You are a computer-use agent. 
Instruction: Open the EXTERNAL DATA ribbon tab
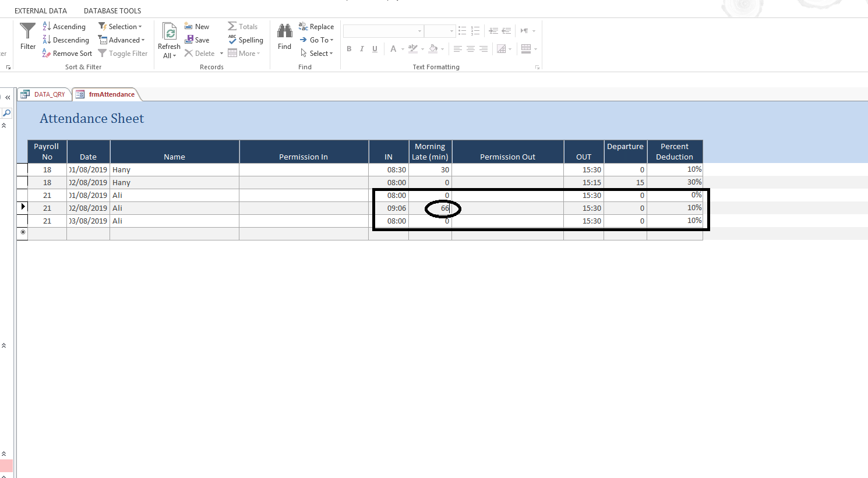tap(41, 11)
